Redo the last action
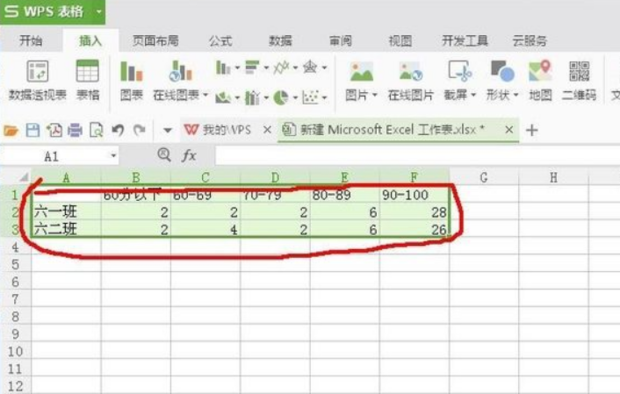 click(139, 130)
